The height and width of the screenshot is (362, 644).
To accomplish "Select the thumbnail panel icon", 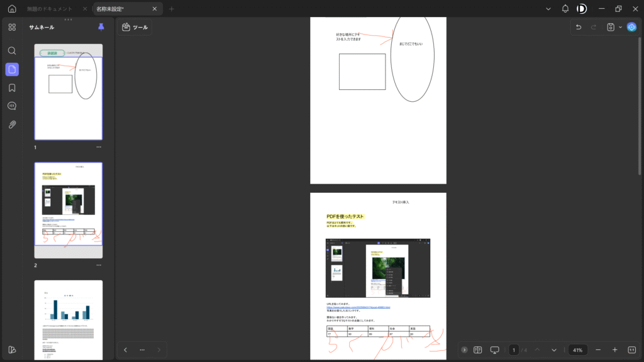I will 12,69.
